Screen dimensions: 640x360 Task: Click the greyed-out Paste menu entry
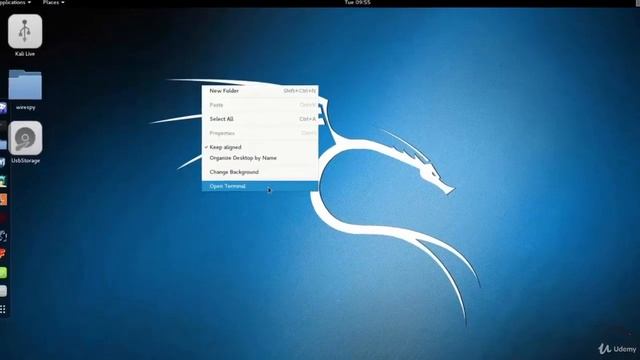click(x=260, y=105)
